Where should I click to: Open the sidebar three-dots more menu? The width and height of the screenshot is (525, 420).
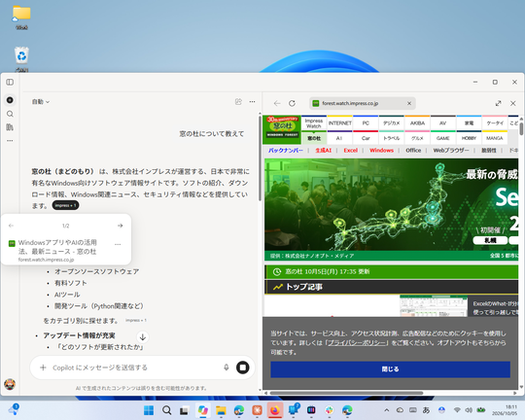point(10,141)
